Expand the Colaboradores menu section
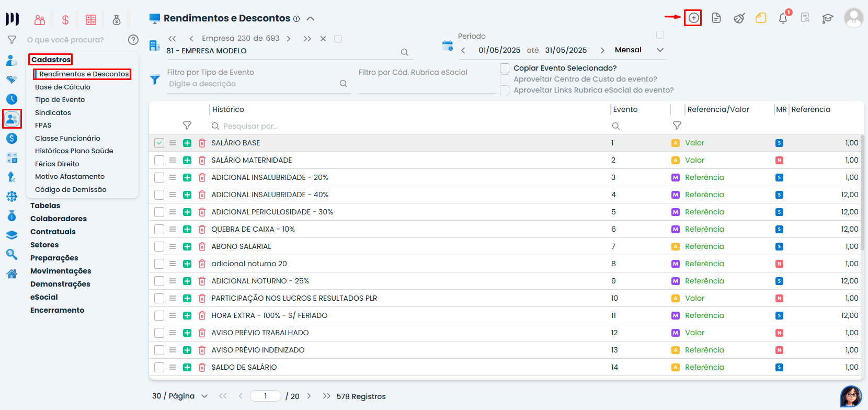Screen dimensions: 868x410 click(59, 219)
